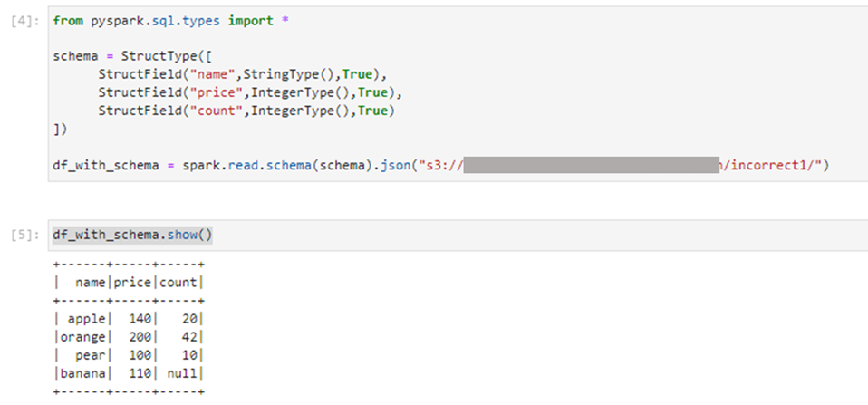The width and height of the screenshot is (868, 405).
Task: Click the StructField "price" IntegerType line
Action: [250, 92]
